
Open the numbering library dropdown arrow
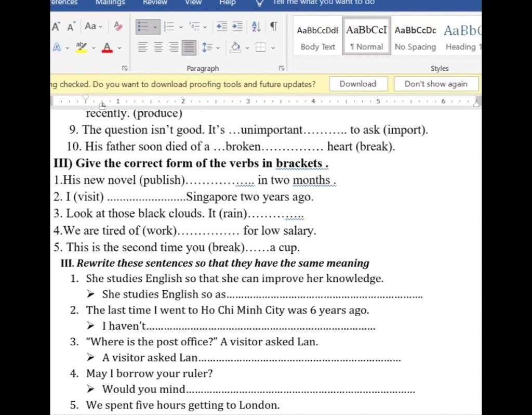coord(180,27)
